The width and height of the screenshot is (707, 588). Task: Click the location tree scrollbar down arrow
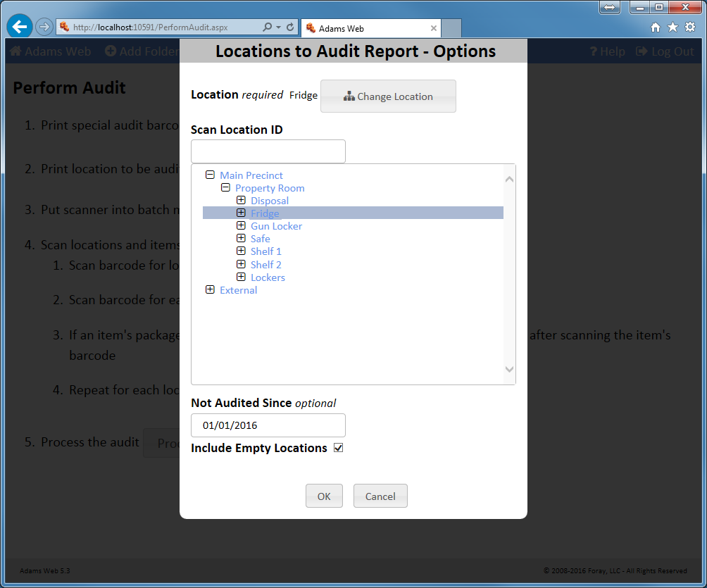coord(510,370)
